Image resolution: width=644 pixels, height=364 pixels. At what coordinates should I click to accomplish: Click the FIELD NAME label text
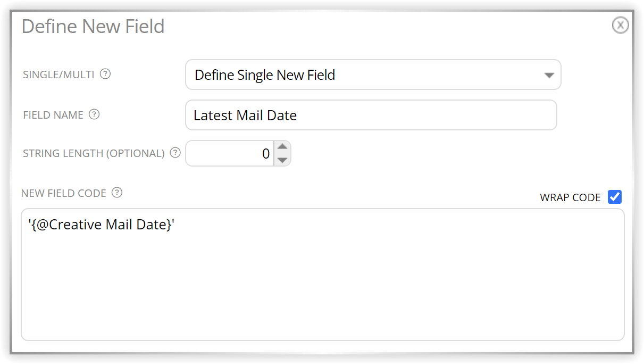(53, 115)
